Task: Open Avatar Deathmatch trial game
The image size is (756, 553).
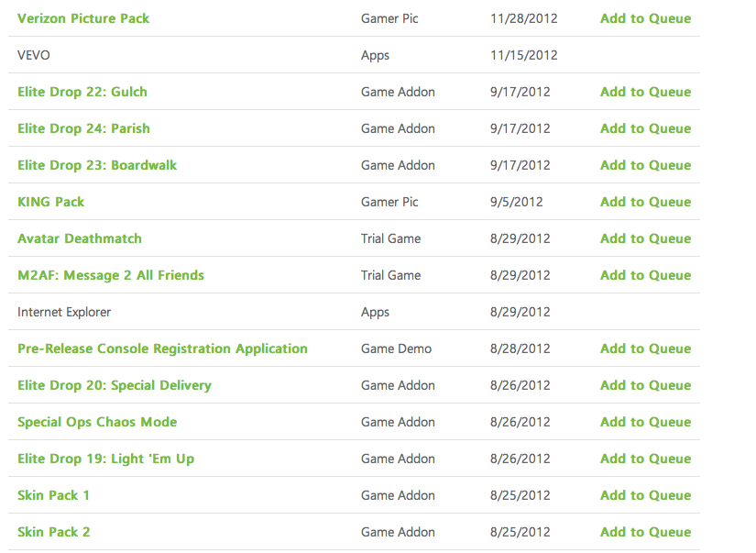Action: (80, 238)
